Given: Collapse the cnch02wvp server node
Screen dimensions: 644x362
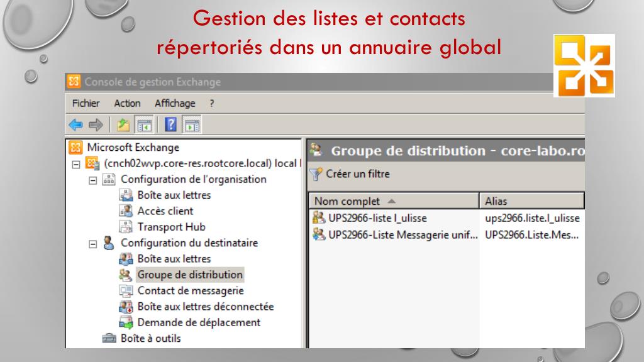Looking at the screenshot, I should point(76,165).
